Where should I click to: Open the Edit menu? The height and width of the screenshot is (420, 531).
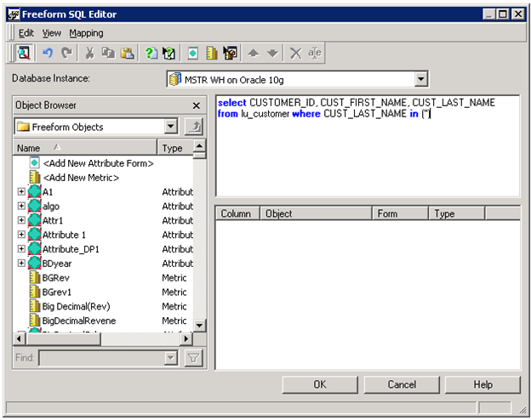click(x=26, y=33)
